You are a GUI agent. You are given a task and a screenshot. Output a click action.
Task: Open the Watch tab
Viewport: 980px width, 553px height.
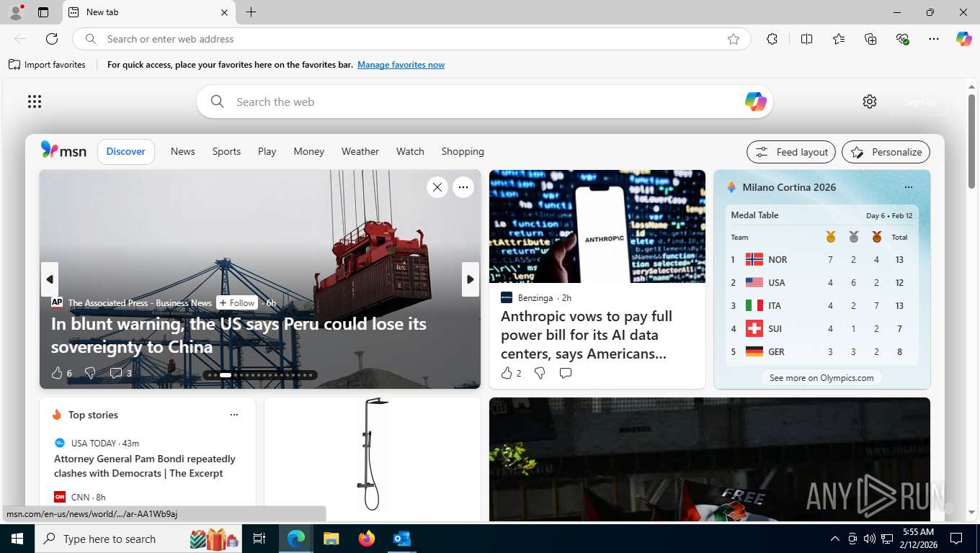pos(410,151)
